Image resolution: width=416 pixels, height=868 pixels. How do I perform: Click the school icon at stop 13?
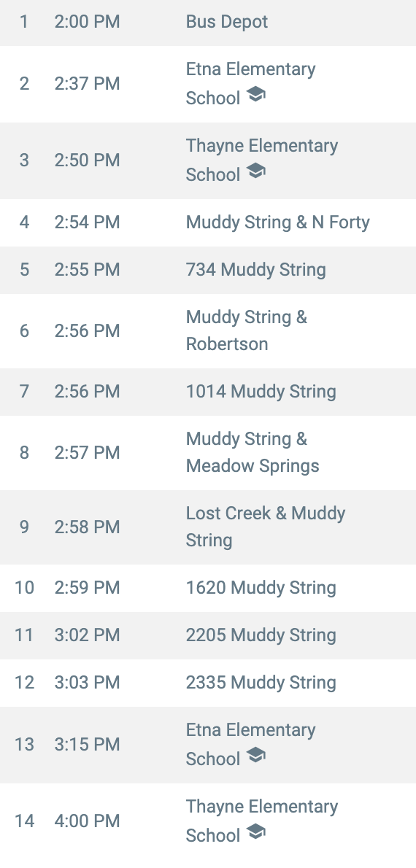(255, 755)
